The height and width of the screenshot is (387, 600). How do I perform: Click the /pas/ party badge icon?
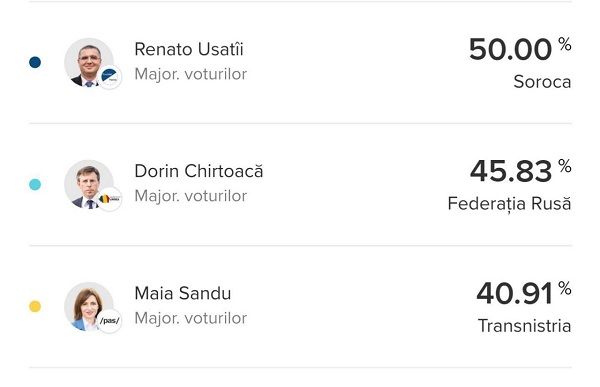click(110, 321)
